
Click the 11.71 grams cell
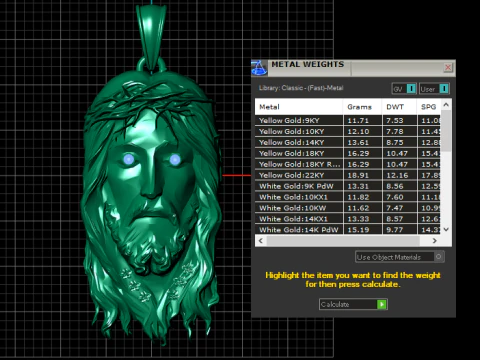pos(363,120)
